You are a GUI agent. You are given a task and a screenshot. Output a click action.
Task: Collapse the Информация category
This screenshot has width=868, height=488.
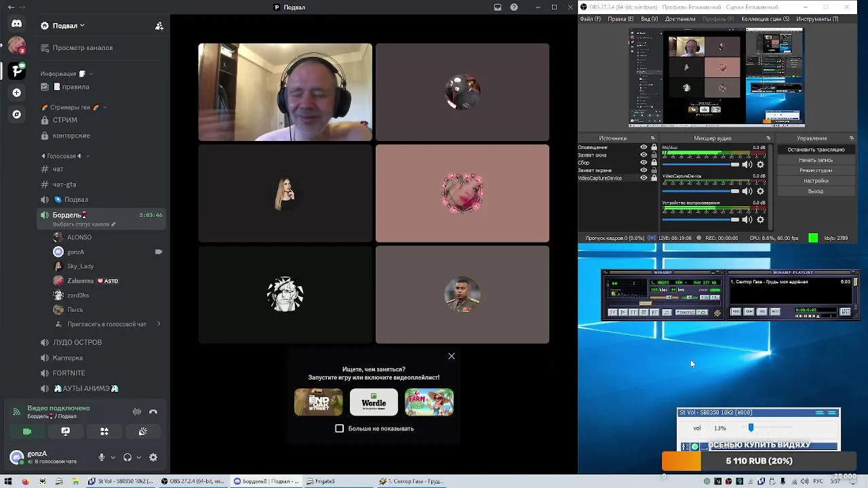click(x=66, y=74)
